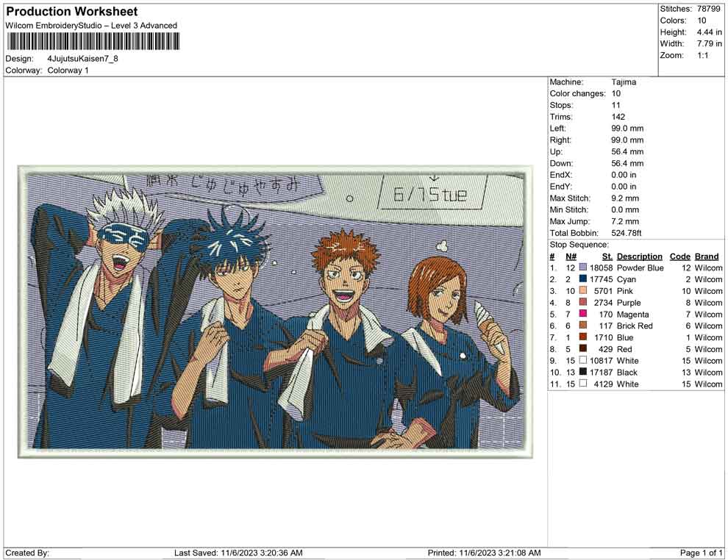Click the Machine value Tajima

[x=624, y=82]
